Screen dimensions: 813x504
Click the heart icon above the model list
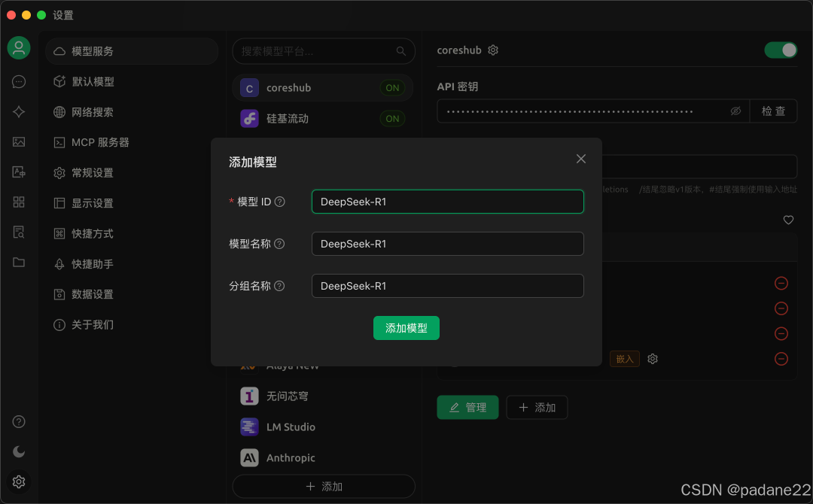point(788,220)
